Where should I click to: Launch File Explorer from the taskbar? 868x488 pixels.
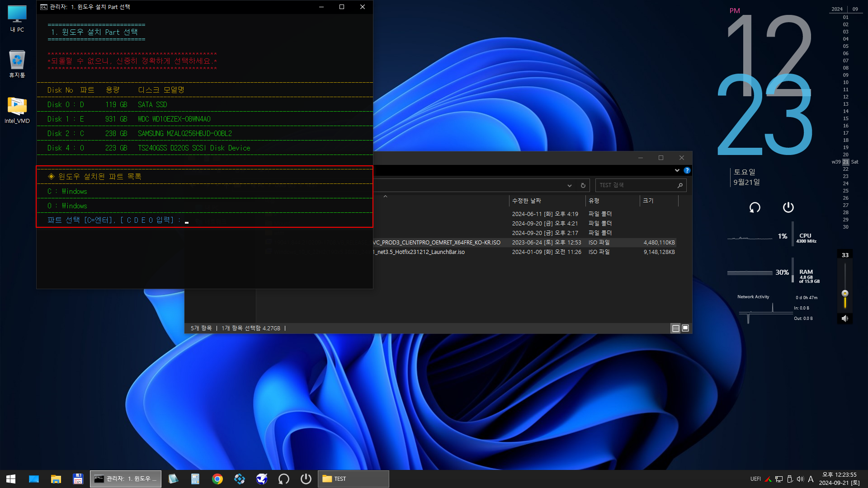pyautogui.click(x=56, y=479)
